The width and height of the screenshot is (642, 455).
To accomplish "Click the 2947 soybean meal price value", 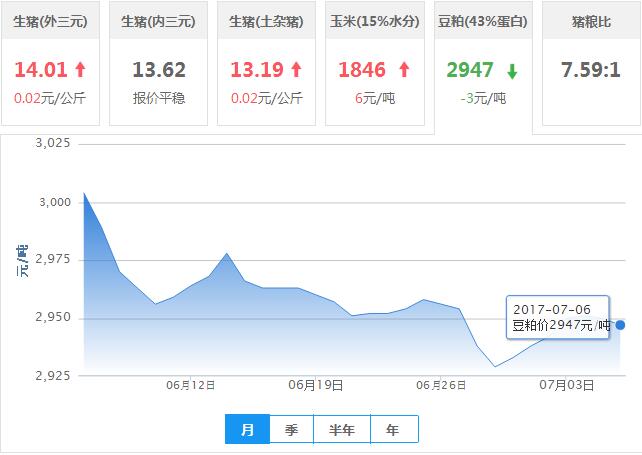I will click(470, 70).
